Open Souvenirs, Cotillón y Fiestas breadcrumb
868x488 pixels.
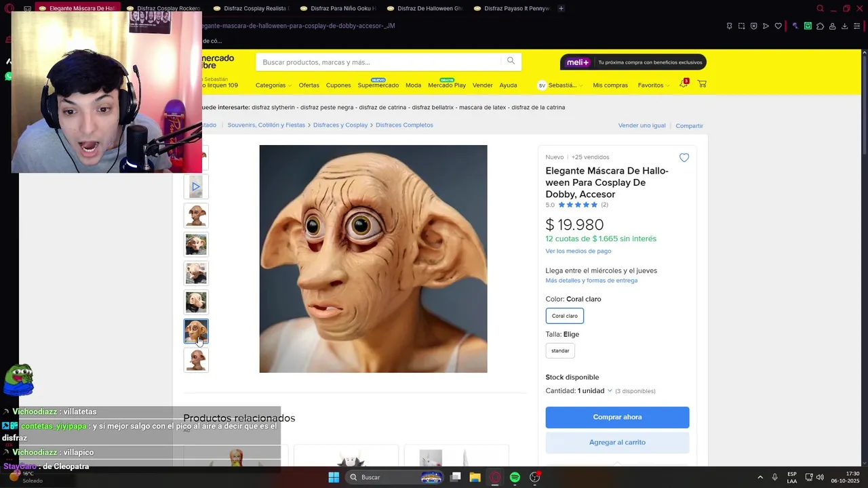pos(267,125)
